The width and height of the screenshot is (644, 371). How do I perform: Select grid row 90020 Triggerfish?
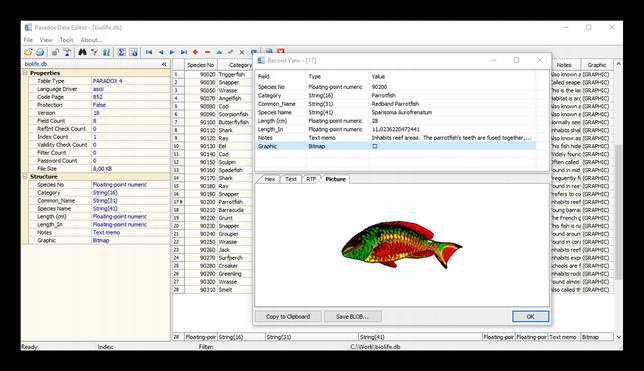click(x=212, y=74)
